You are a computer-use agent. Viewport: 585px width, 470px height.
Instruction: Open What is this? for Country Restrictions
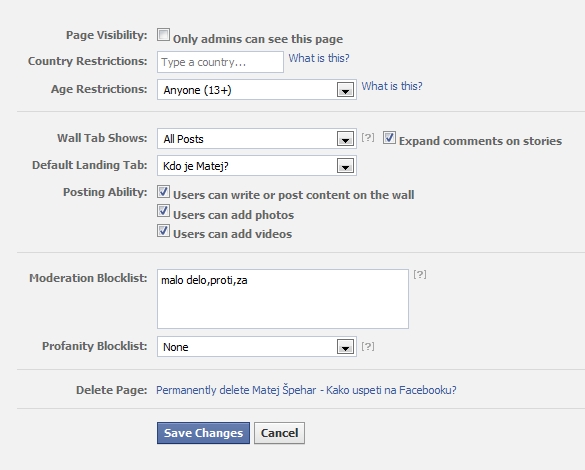click(x=319, y=58)
